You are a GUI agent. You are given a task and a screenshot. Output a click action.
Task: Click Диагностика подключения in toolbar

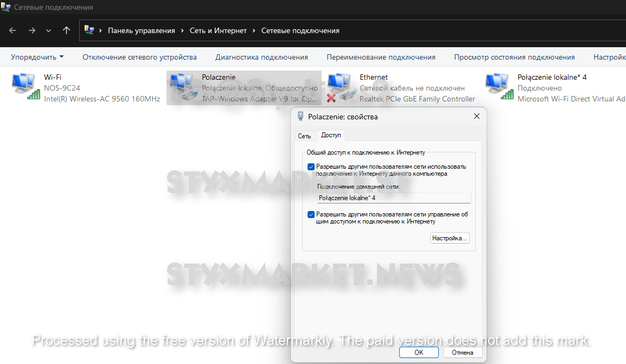[261, 57]
